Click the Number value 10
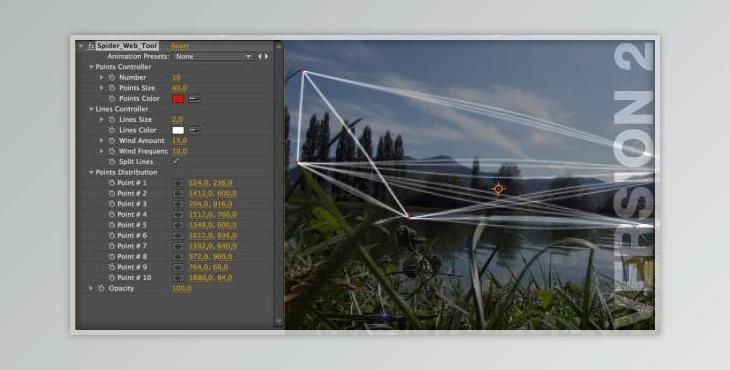Viewport: 730px width, 370px height. click(x=176, y=78)
